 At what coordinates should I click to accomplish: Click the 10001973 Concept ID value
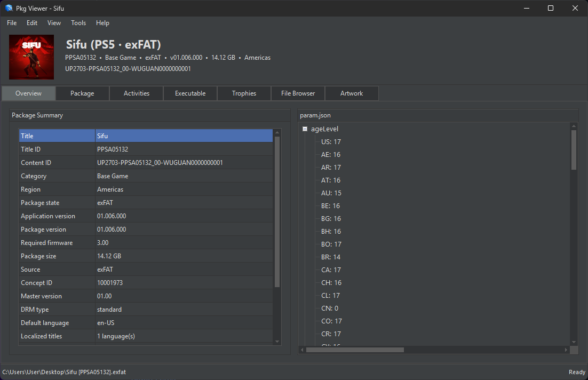(x=110, y=283)
